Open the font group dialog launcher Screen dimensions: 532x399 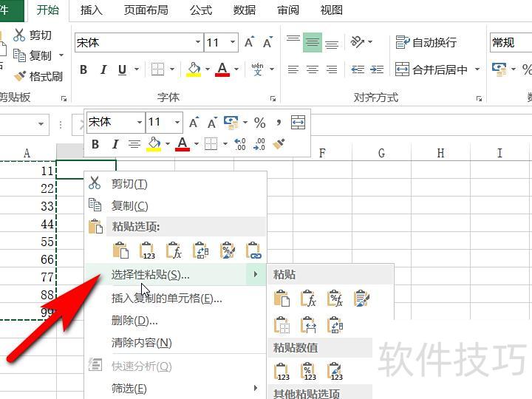[x=273, y=99]
